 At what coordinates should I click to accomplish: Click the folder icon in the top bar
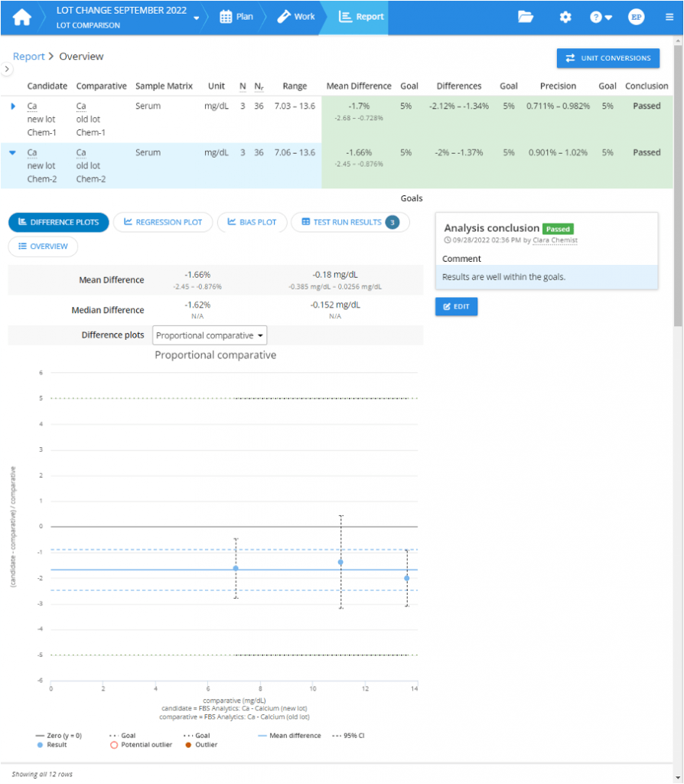click(x=526, y=16)
